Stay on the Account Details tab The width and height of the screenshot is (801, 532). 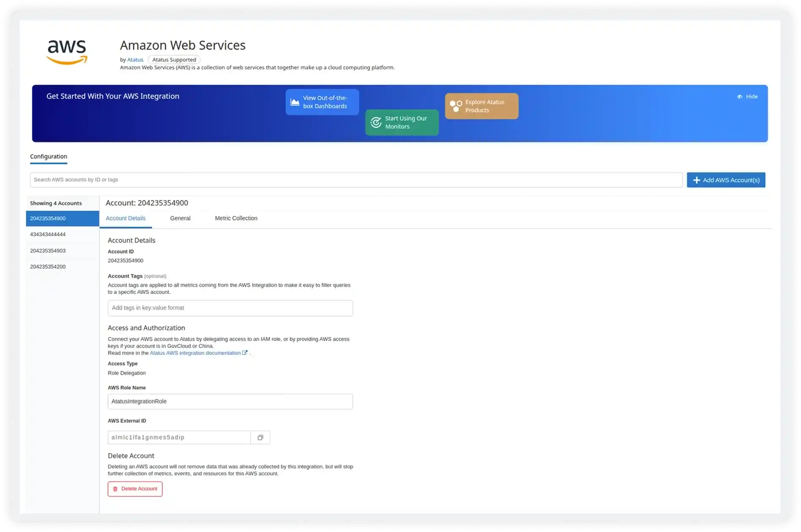126,218
